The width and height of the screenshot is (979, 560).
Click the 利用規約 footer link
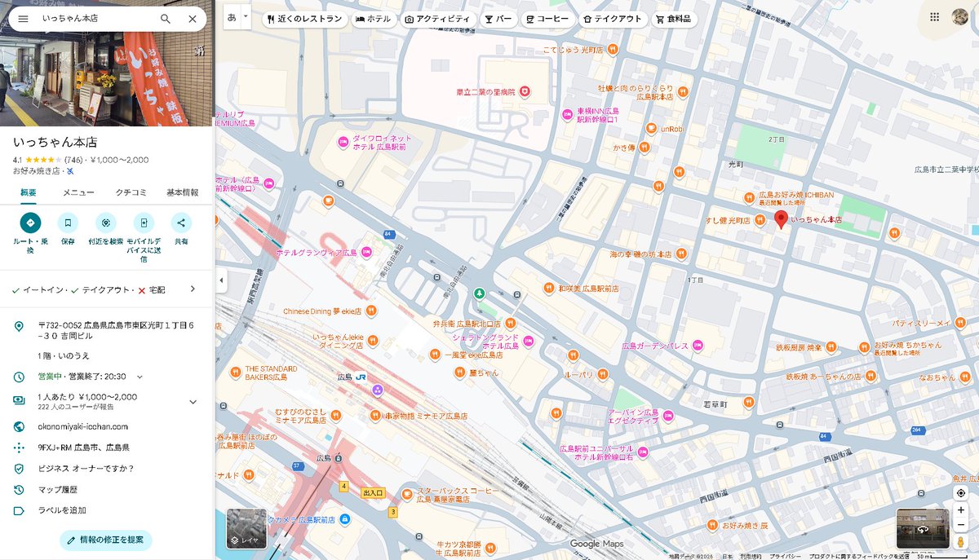pyautogui.click(x=750, y=556)
